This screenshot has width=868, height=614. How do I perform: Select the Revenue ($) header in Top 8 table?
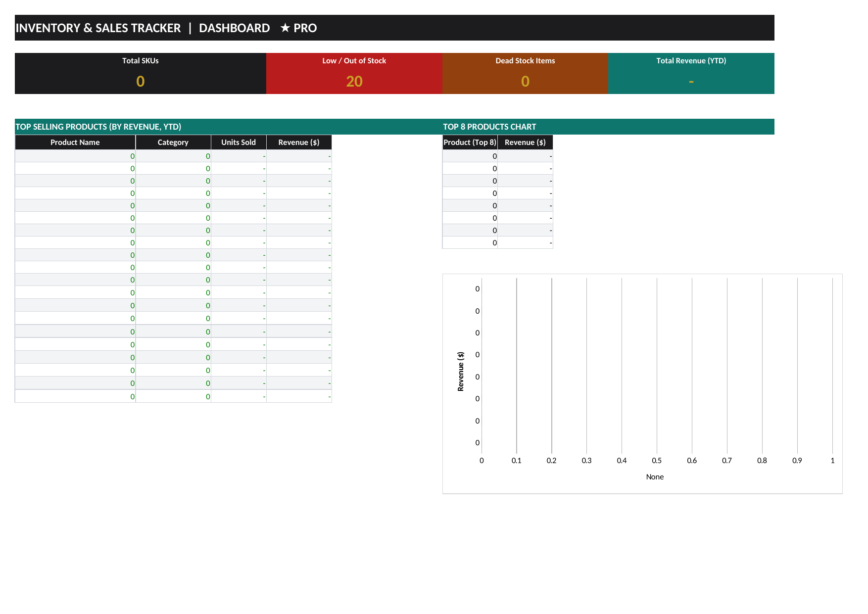(525, 142)
